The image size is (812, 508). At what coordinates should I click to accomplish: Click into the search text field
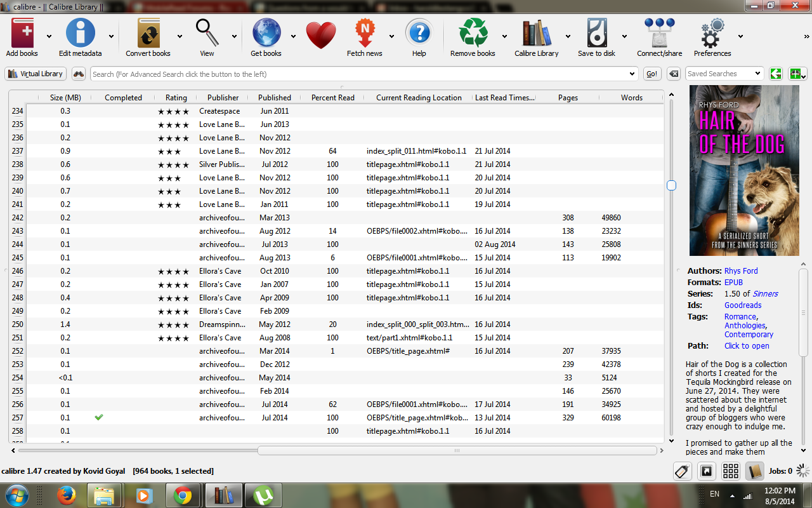pyautogui.click(x=359, y=74)
